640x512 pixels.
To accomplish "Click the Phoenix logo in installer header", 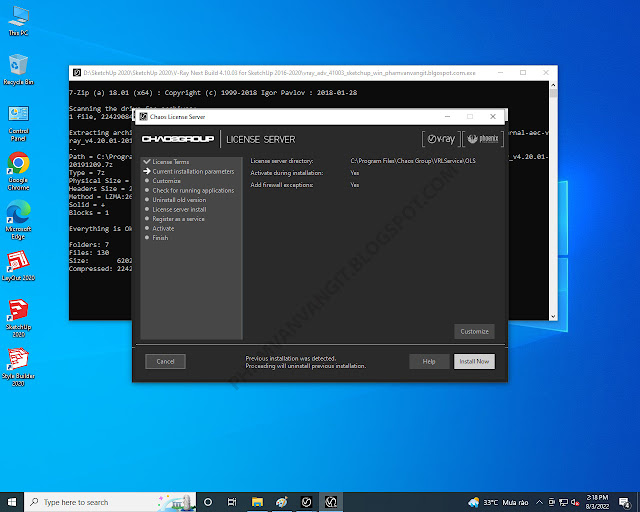I will (483, 139).
